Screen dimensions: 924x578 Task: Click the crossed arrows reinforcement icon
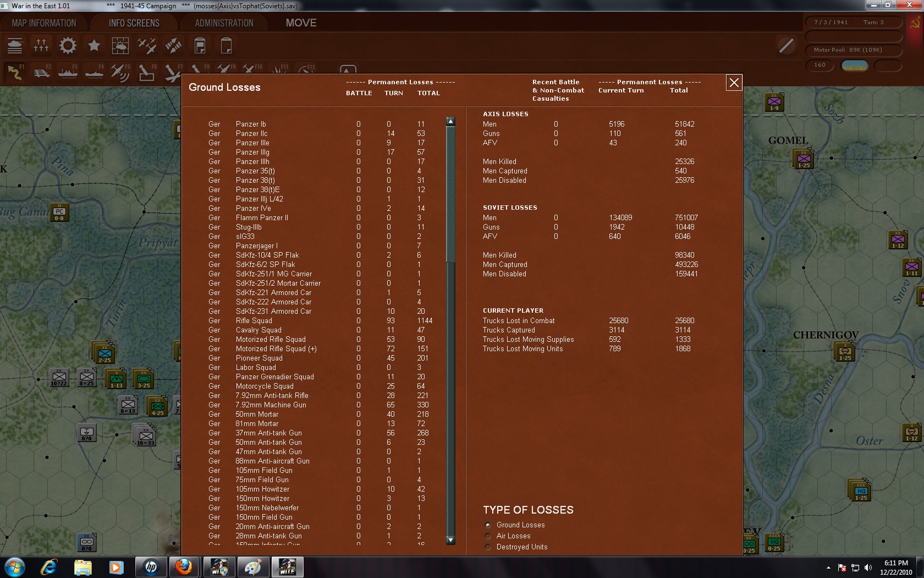click(x=173, y=46)
